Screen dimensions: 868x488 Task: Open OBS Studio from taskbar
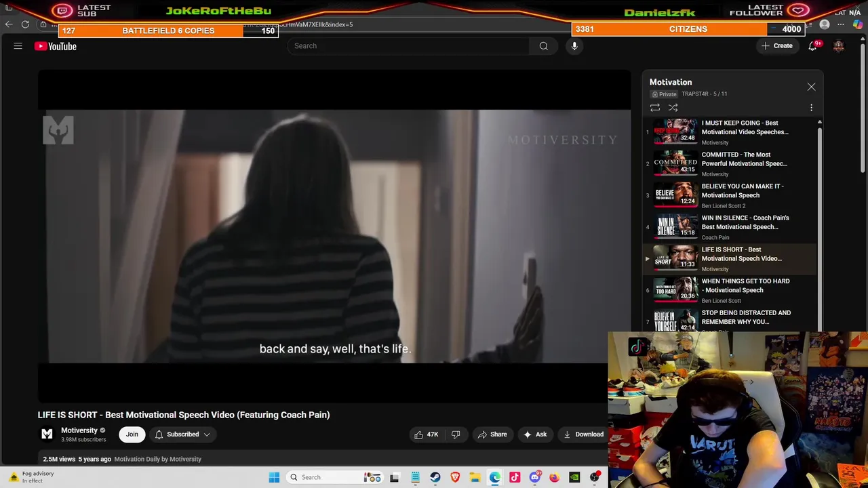[x=595, y=477]
